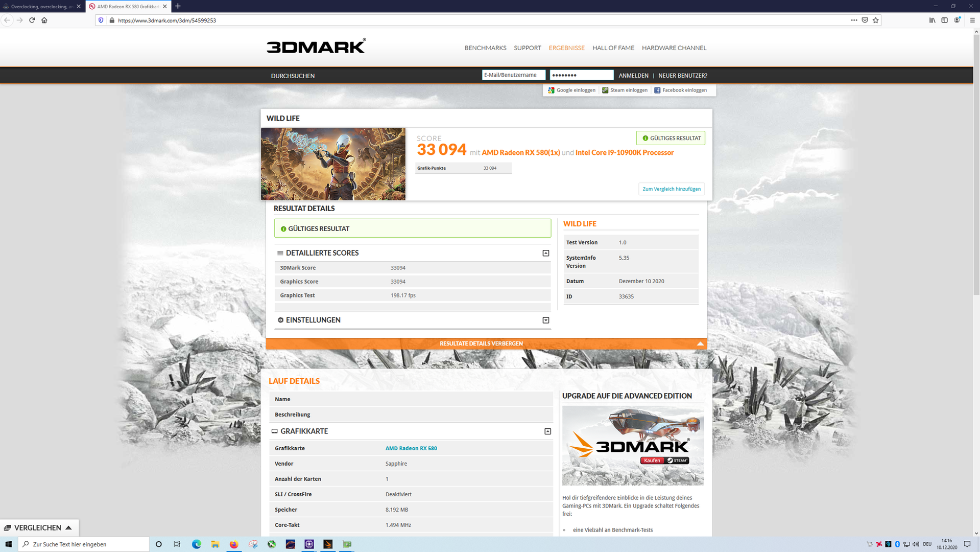Viewport: 980px width, 552px height.
Task: Click the browser forward arrow
Action: (x=19, y=20)
